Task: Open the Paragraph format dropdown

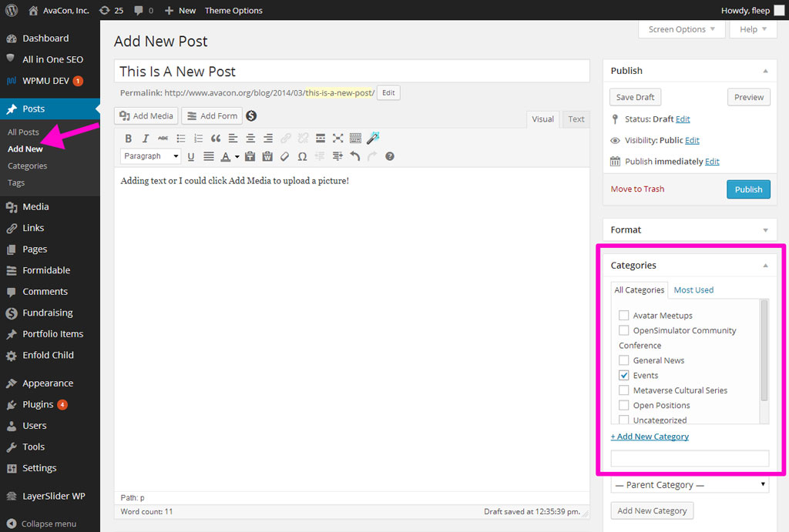Action: (x=151, y=156)
